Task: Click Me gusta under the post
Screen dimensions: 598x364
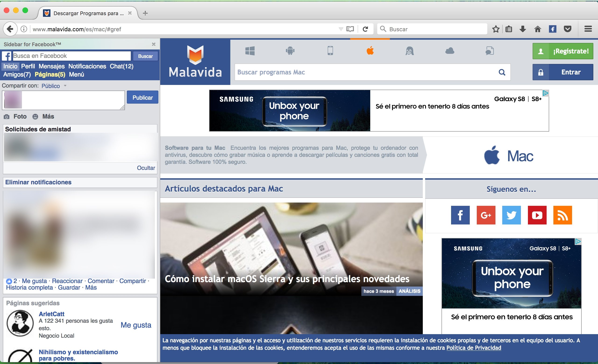Action: click(34, 281)
